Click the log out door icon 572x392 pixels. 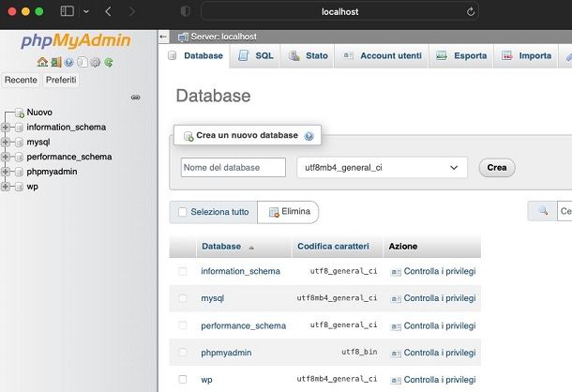click(56, 62)
